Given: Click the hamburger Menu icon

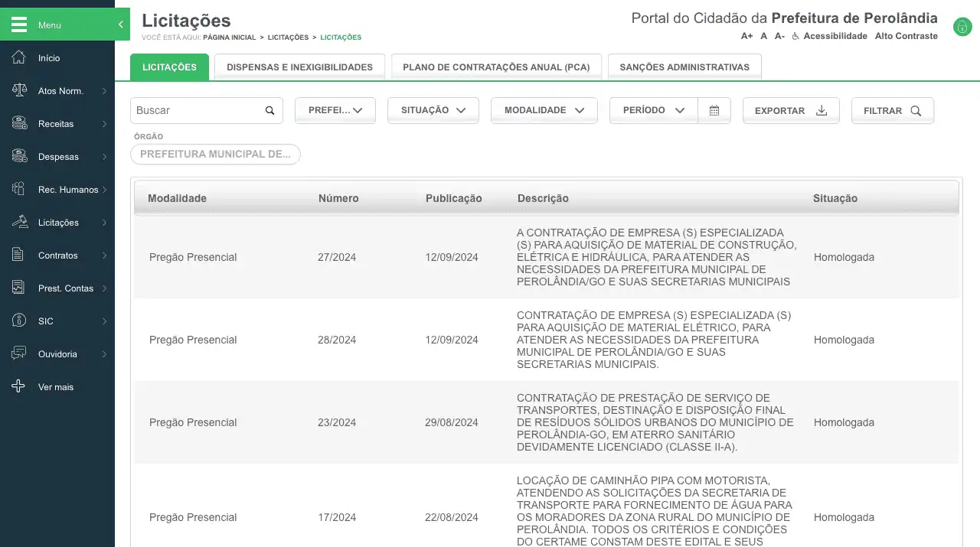Looking at the screenshot, I should point(19,24).
